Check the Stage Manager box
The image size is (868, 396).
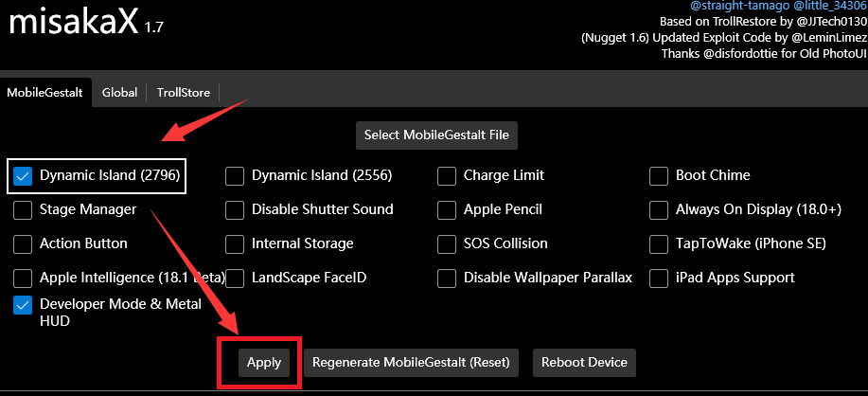click(24, 209)
